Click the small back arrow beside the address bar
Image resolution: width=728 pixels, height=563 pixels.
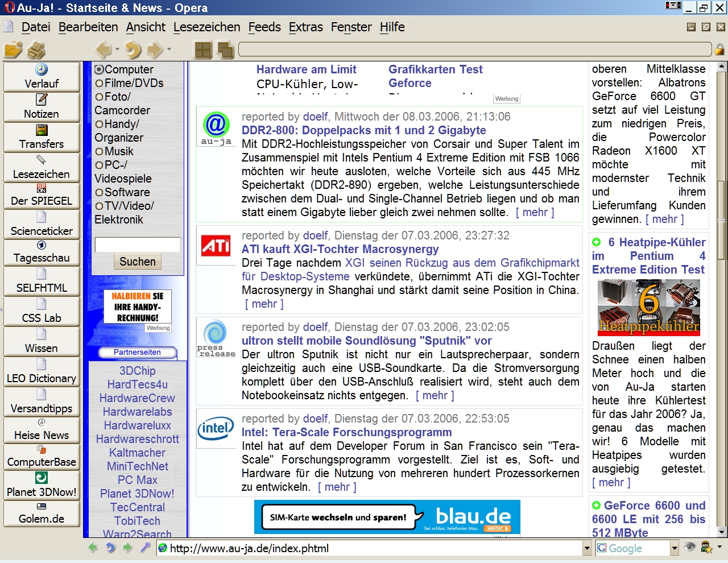tap(93, 548)
